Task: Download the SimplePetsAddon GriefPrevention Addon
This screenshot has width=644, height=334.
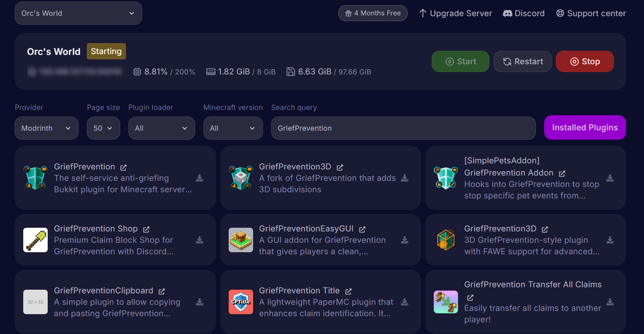Action: point(610,178)
